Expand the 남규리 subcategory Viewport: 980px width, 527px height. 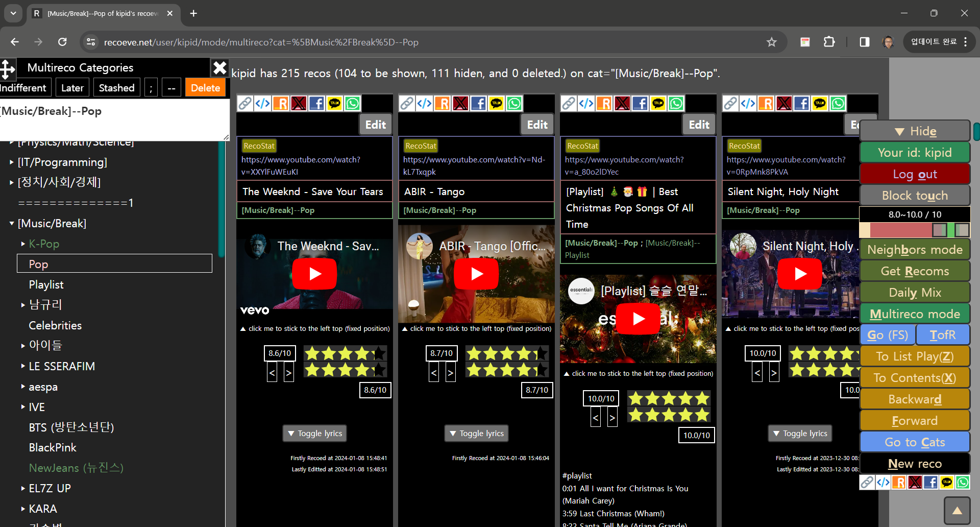click(23, 305)
